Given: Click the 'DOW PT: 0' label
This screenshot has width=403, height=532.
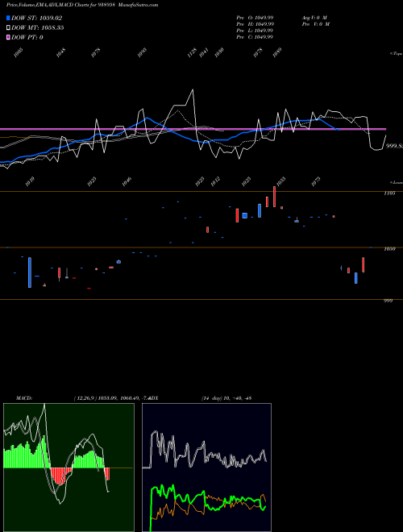Looking at the screenshot, I should 27,37.
